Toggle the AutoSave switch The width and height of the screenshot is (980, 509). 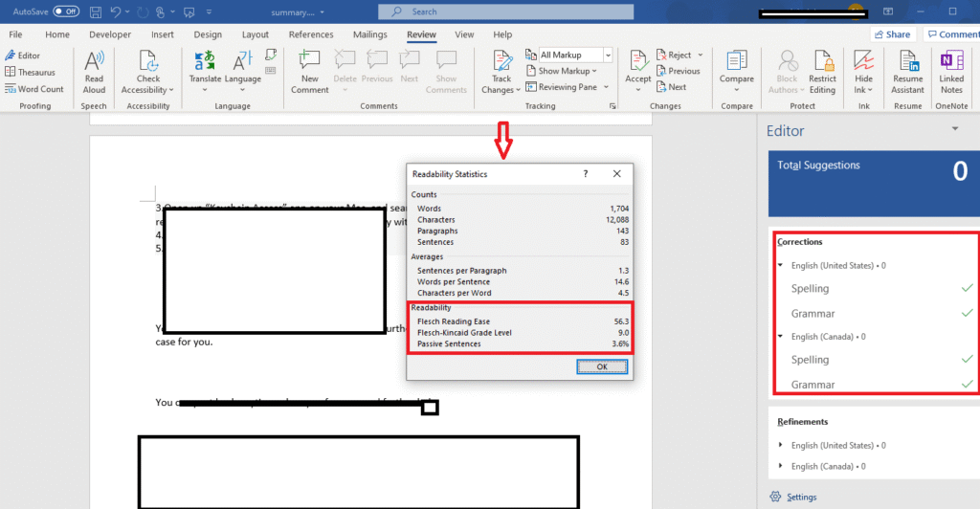point(66,11)
